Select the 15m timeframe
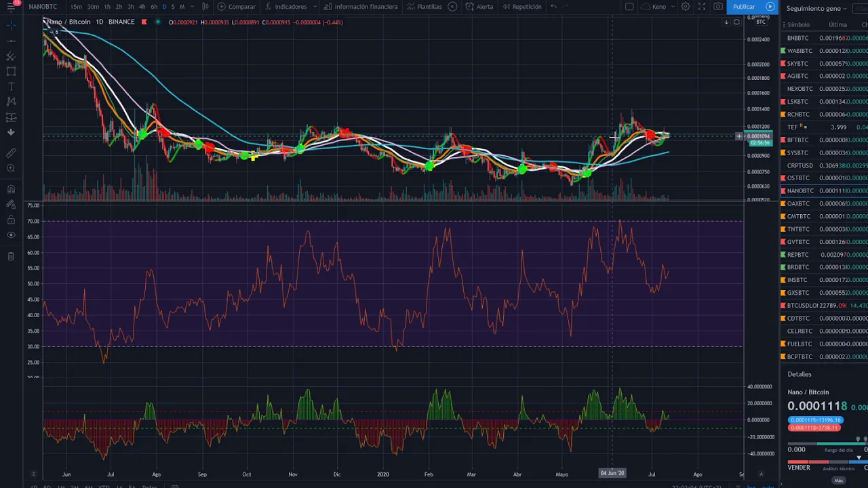The width and height of the screenshot is (868, 488). 76,7
